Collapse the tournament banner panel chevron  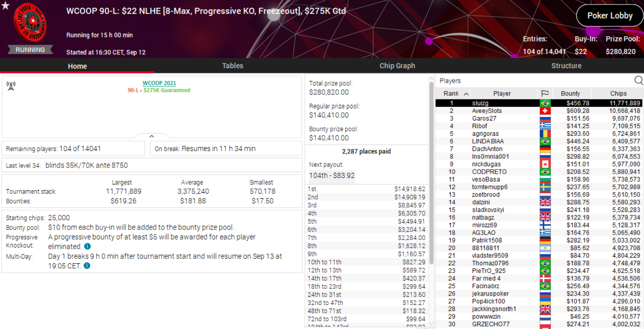pyautogui.click(x=152, y=136)
